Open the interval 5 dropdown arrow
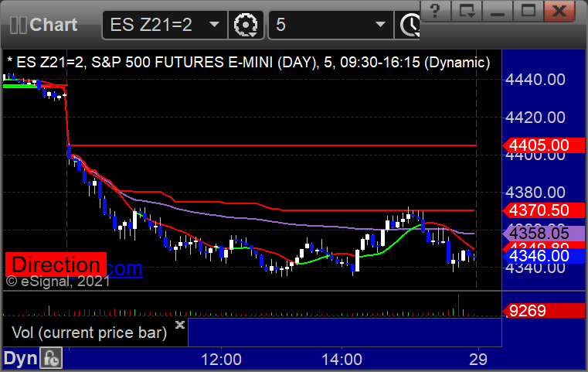 click(380, 25)
